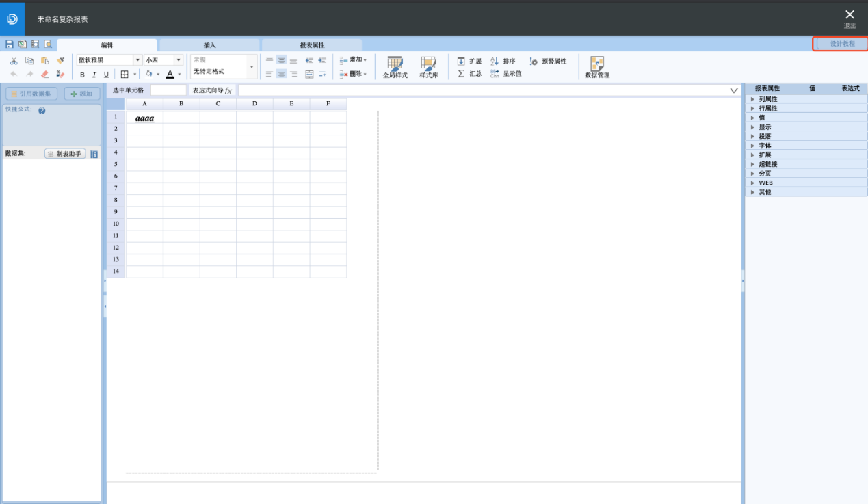This screenshot has height=504, width=868.
Task: Click the 制表助手 button
Action: pyautogui.click(x=66, y=154)
